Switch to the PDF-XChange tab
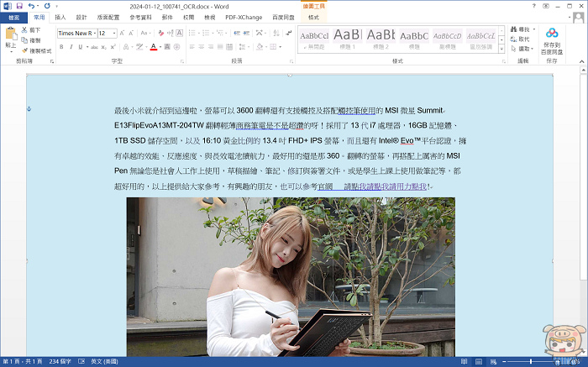Screen dimensions: 588x367 click(x=244, y=18)
